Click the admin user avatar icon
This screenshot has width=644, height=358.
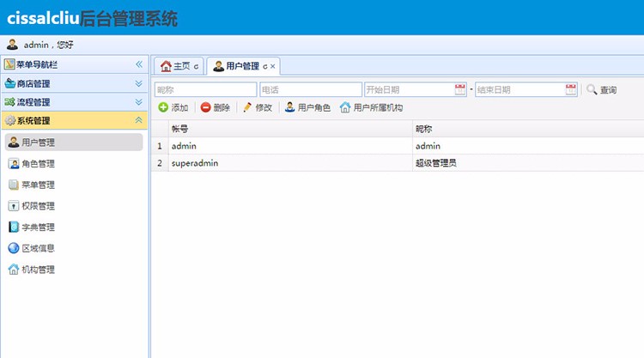12,45
